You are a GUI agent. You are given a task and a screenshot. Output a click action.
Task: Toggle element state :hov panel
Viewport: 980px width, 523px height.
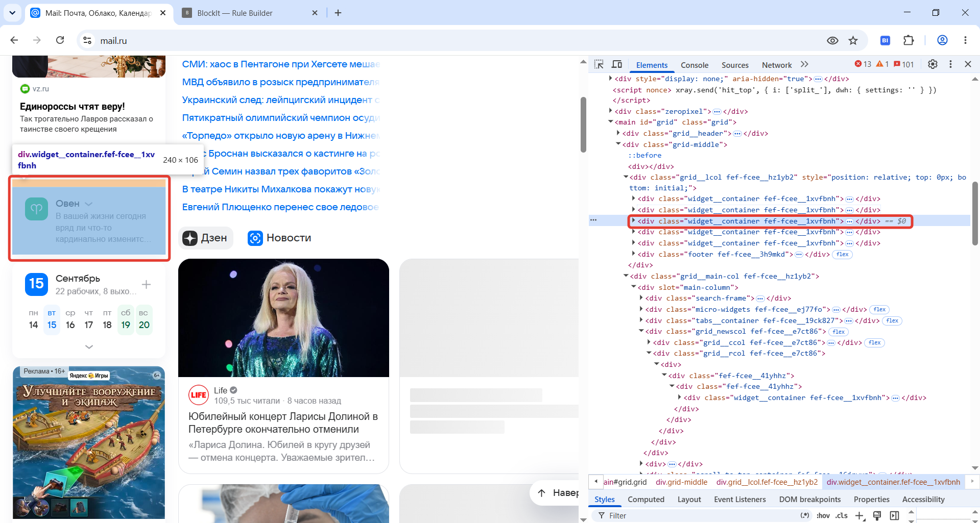[x=823, y=515]
